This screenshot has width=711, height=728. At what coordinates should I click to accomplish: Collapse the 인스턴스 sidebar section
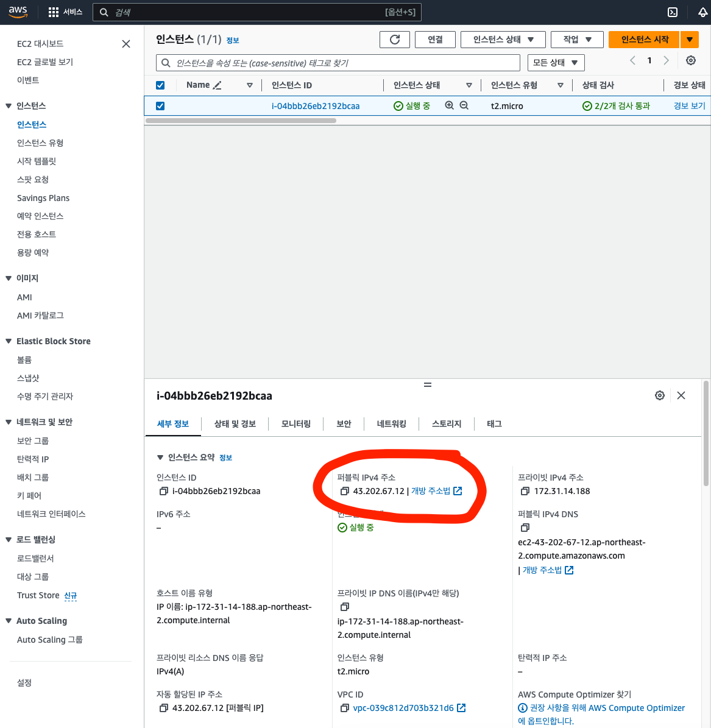[9, 106]
